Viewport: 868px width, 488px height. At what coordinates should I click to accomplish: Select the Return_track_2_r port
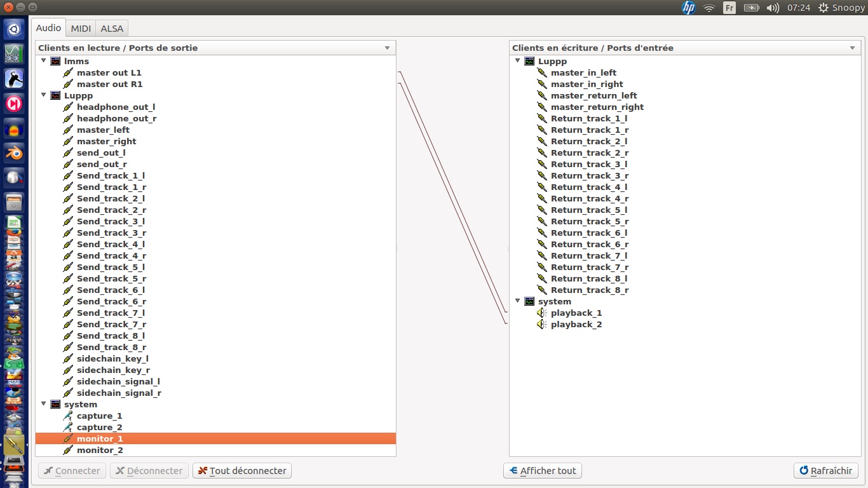click(x=590, y=152)
